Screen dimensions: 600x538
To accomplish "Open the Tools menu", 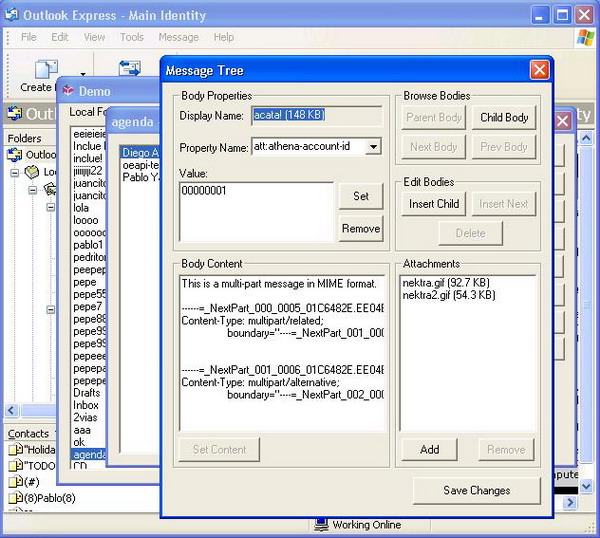I will tap(132, 37).
